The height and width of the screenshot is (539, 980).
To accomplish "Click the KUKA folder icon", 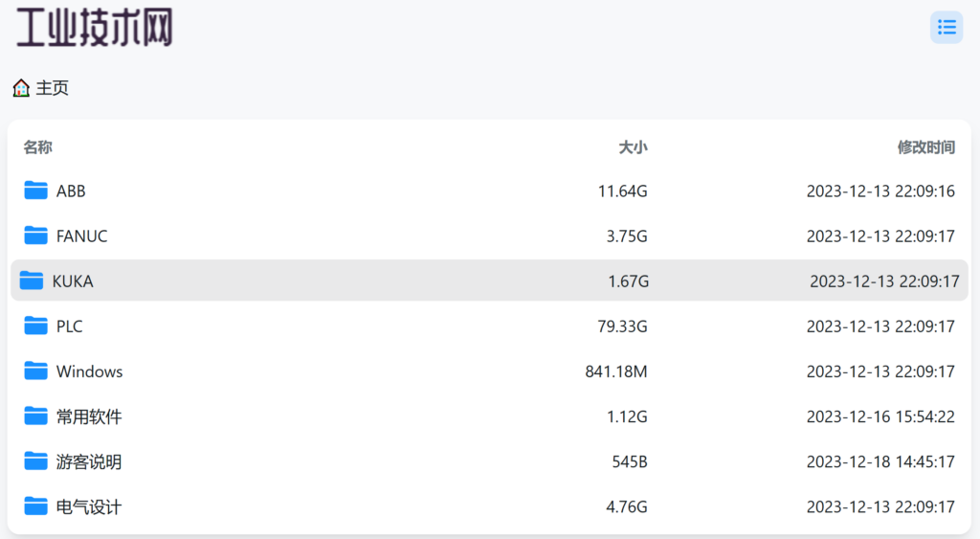I will pos(32,281).
